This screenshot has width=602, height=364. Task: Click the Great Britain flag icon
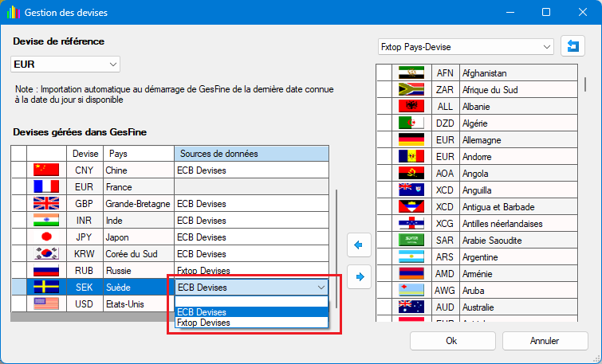(46, 203)
